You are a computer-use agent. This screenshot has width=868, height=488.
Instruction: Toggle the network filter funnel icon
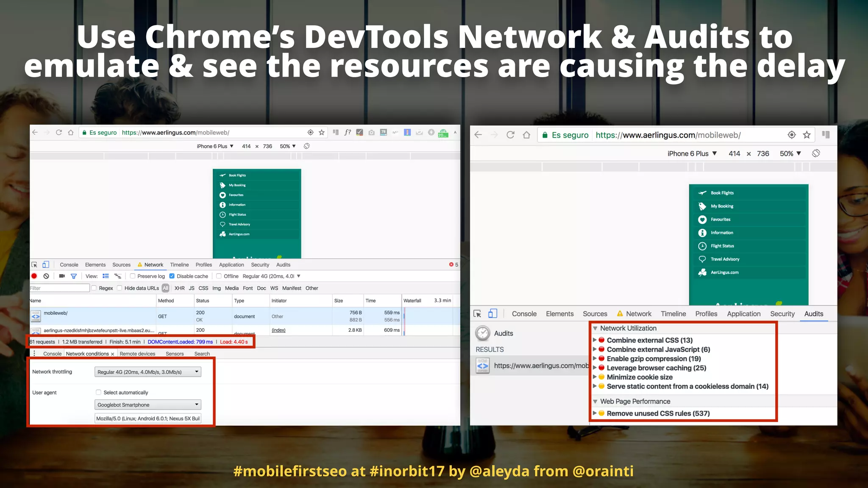click(x=74, y=276)
